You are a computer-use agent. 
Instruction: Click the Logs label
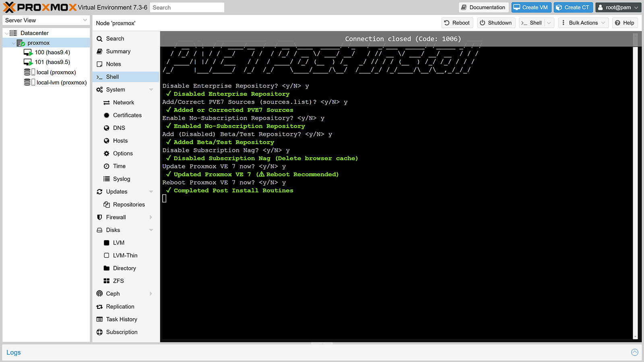(x=13, y=352)
